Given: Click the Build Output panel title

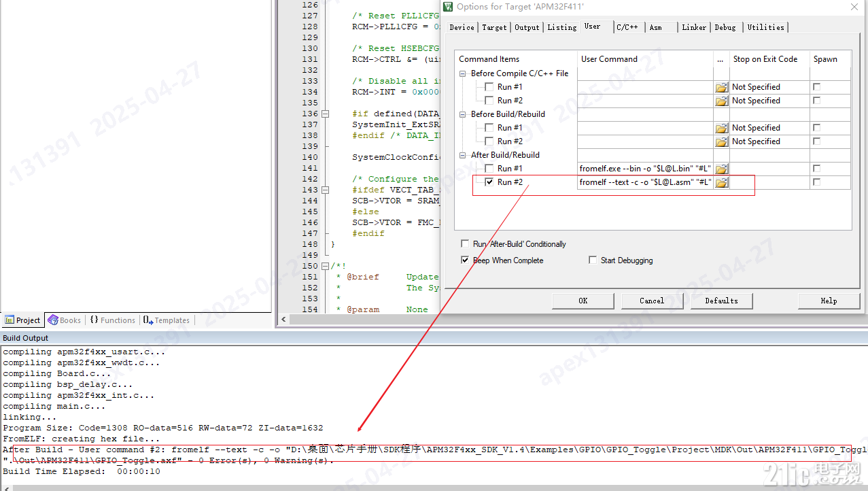Looking at the screenshot, I should tap(26, 338).
